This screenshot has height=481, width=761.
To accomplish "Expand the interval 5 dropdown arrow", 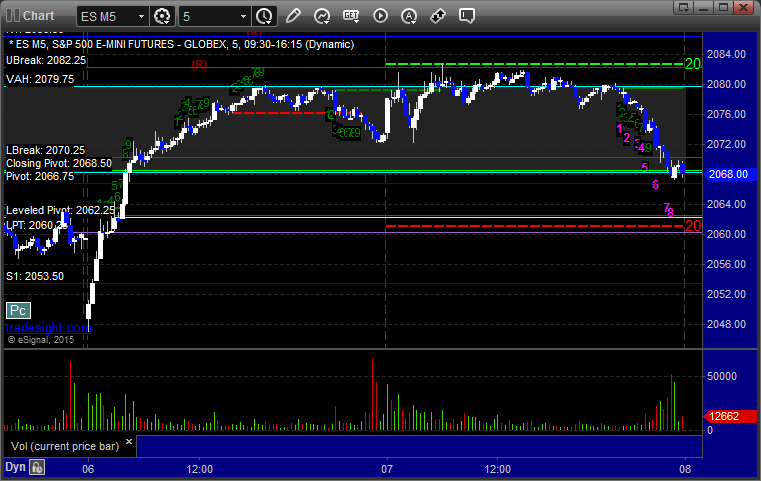I will point(244,17).
